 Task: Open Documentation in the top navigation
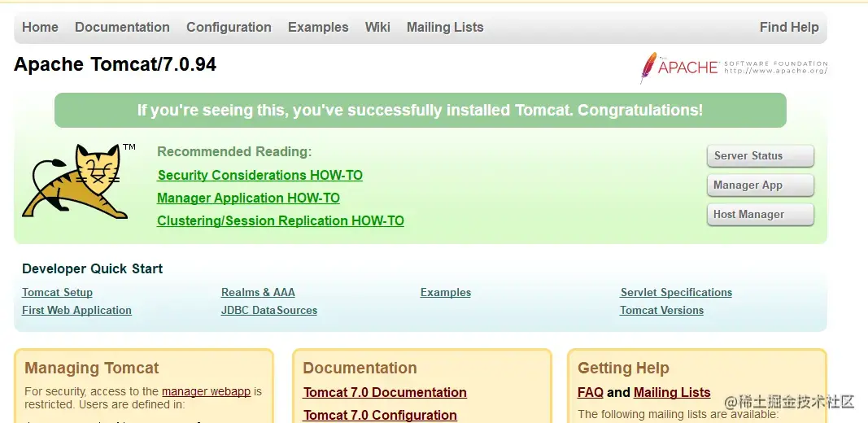[122, 27]
